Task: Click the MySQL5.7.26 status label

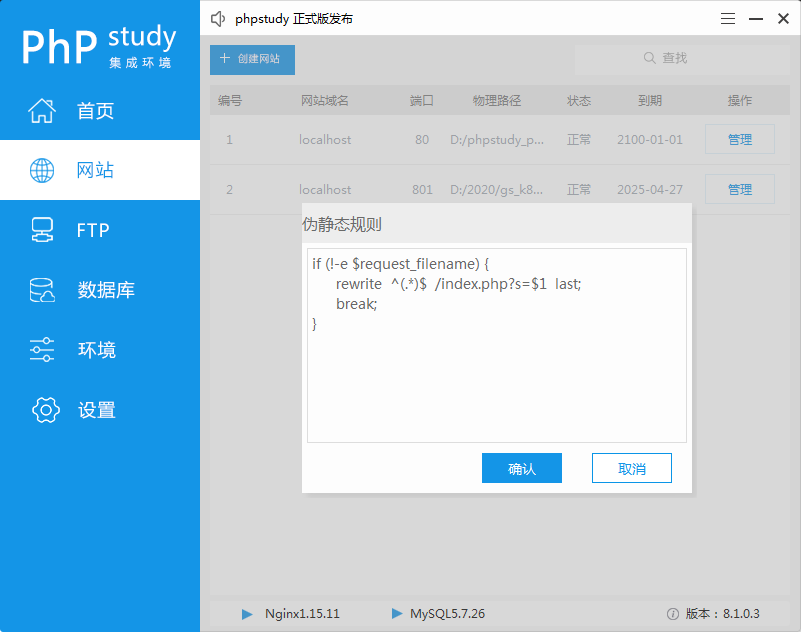Action: 447,614
